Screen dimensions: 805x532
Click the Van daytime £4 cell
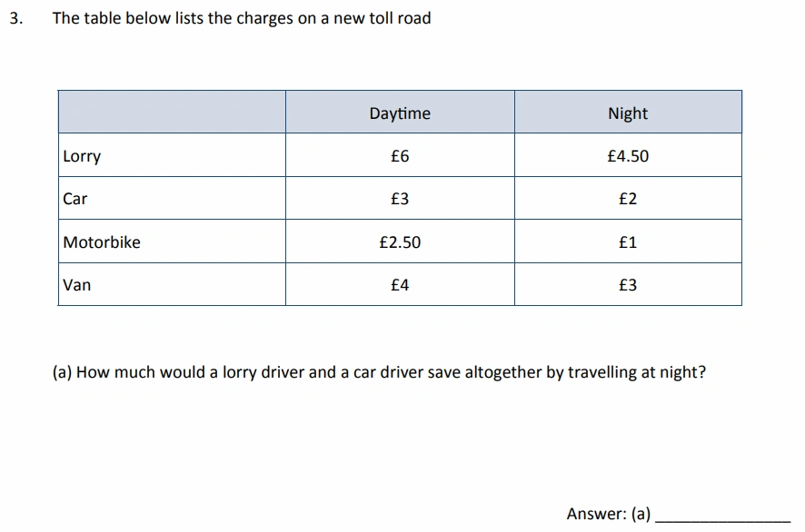[400, 285]
